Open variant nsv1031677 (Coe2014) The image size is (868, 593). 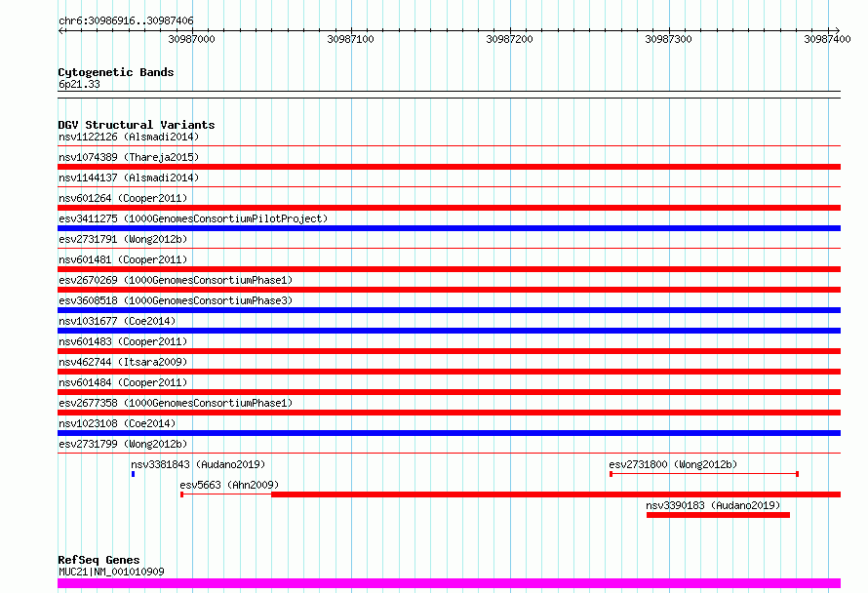(x=117, y=321)
